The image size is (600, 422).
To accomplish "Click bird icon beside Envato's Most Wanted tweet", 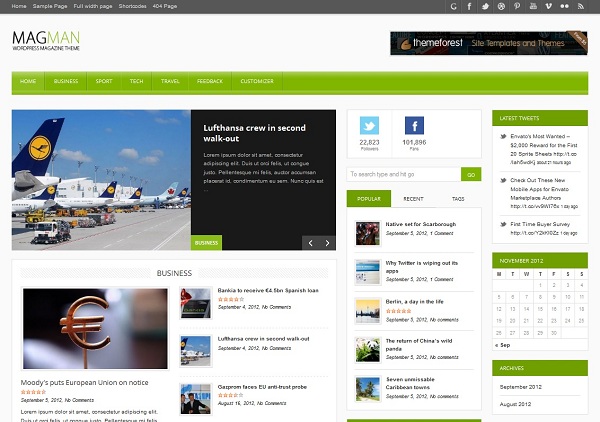I will point(503,136).
